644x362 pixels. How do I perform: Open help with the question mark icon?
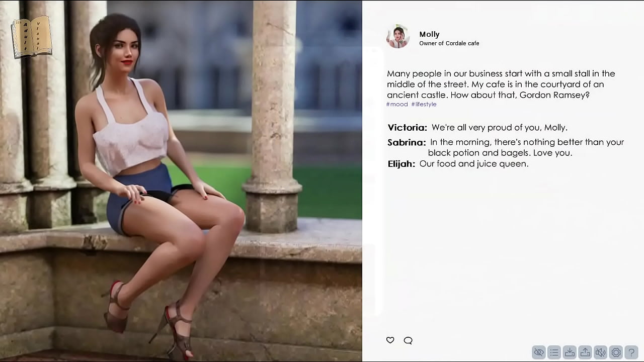point(631,352)
